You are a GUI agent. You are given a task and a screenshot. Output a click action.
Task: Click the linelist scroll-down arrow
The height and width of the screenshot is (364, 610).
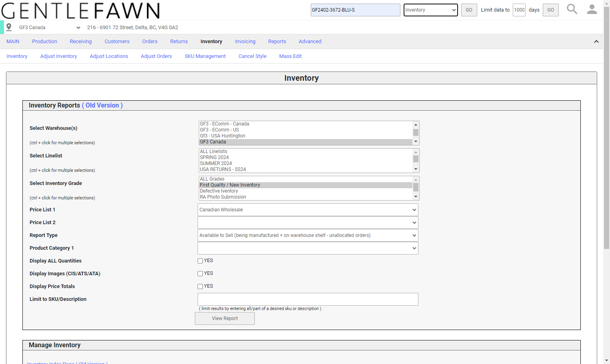coord(416,169)
